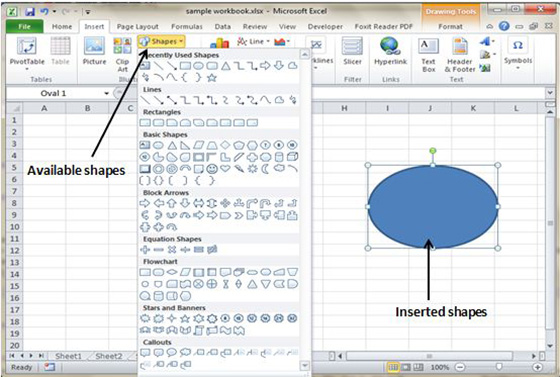
Task: Click the Save icon in quick access toolbar
Action: pos(30,11)
